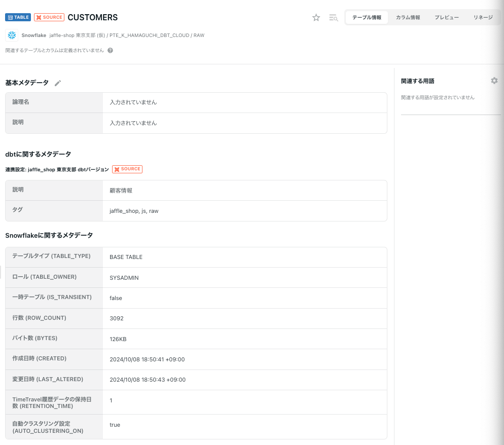Click the 論理名 value 入力されていません
Viewport: 504px width, 445px height.
point(133,102)
